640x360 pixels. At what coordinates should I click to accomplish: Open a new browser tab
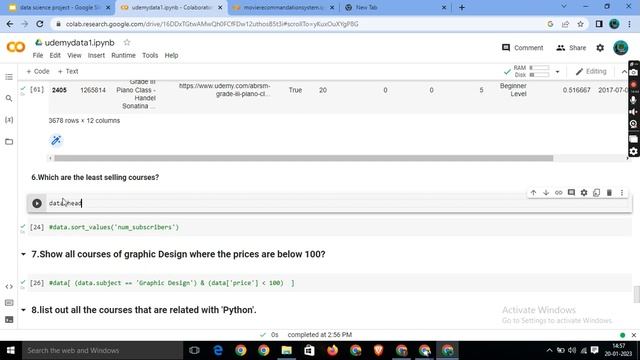coord(462,7)
